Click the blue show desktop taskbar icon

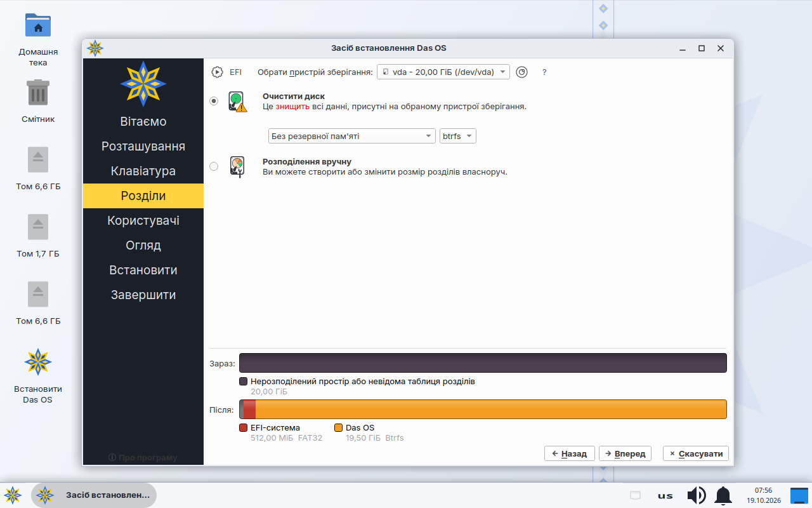[799, 495]
